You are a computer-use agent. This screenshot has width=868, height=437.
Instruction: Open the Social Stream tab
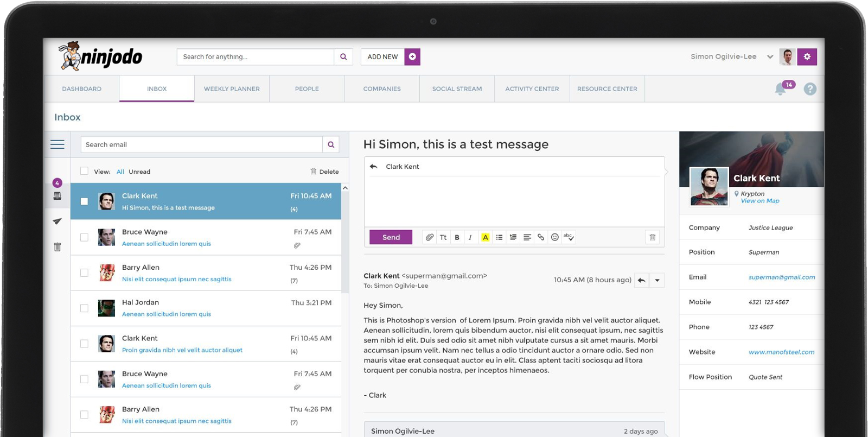tap(457, 89)
